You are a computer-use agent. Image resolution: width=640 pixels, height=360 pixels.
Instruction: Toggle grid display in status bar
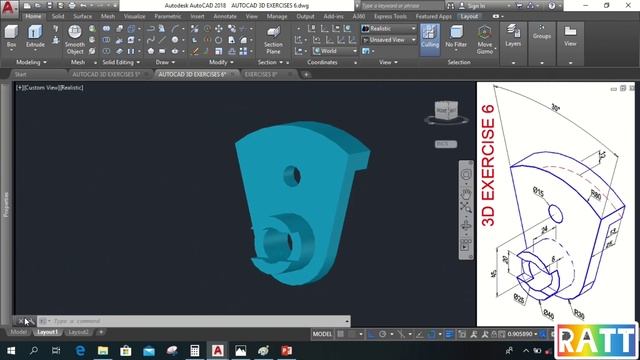pos(340,334)
